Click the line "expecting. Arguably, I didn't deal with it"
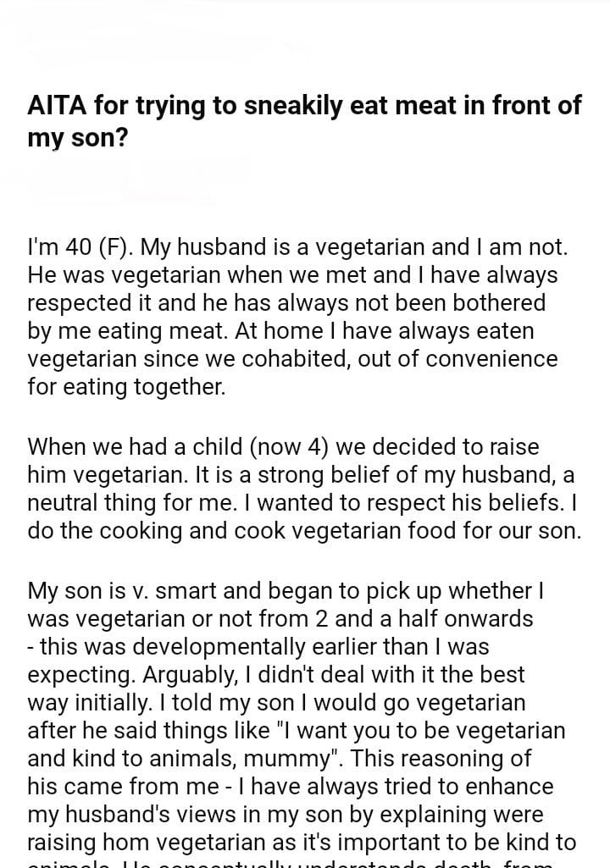 point(276,674)
